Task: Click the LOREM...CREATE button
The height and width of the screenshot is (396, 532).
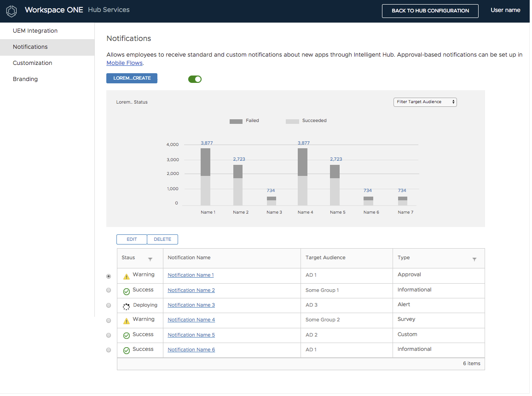Action: pos(132,78)
